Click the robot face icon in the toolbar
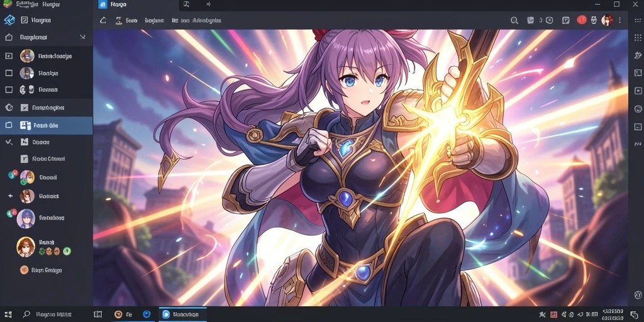644x322 pixels. tap(594, 20)
